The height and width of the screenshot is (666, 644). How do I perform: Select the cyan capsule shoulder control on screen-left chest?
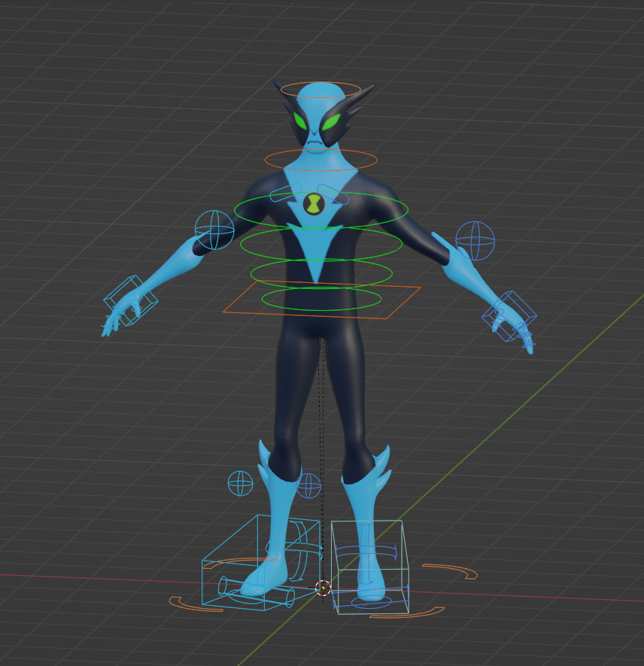click(x=285, y=193)
